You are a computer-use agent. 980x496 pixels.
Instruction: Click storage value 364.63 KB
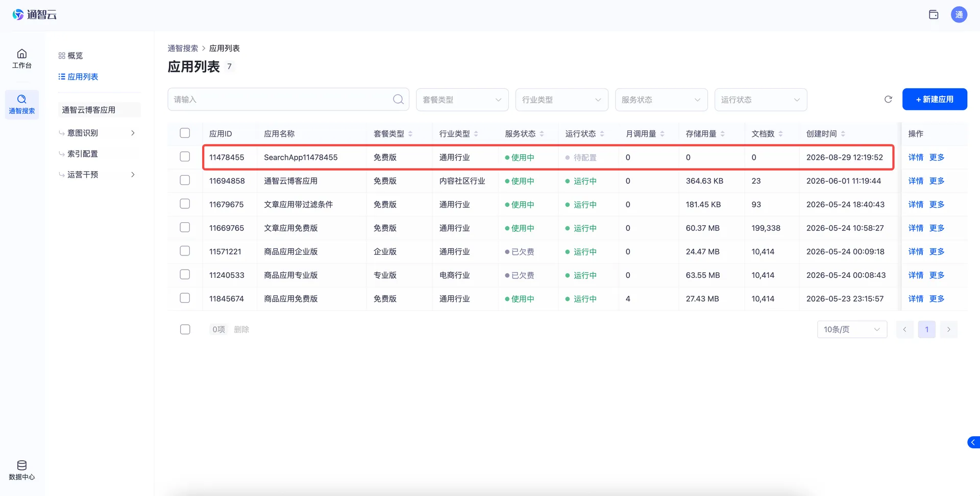coord(704,181)
